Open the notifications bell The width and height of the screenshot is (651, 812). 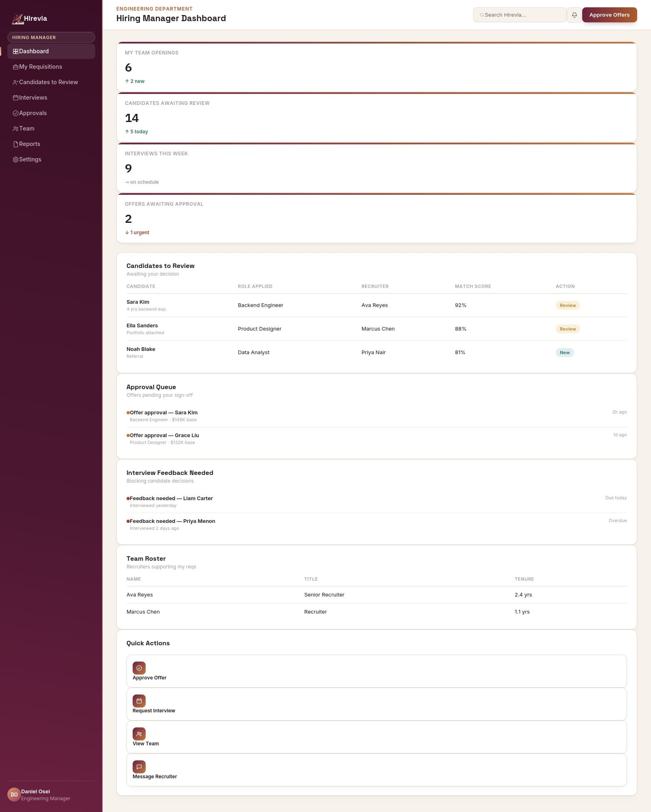[574, 15]
